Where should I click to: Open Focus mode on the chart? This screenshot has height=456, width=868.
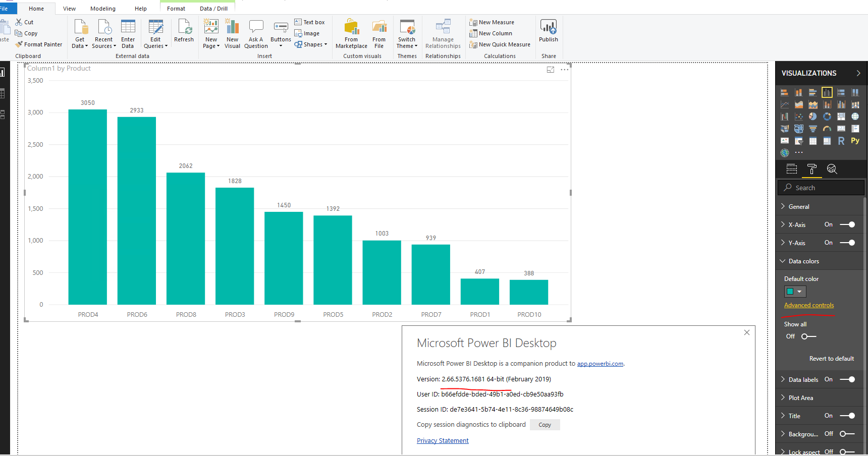point(551,70)
